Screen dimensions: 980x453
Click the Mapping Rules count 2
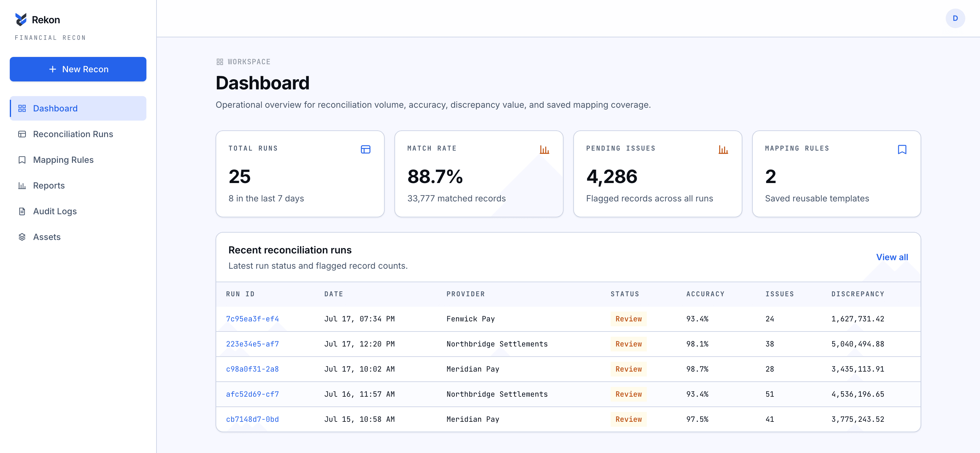pyautogui.click(x=771, y=177)
